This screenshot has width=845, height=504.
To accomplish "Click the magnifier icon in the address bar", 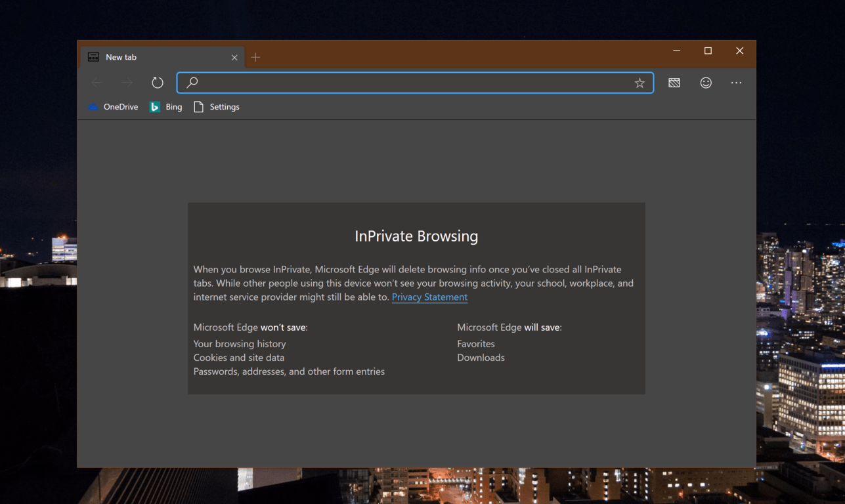I will [192, 83].
